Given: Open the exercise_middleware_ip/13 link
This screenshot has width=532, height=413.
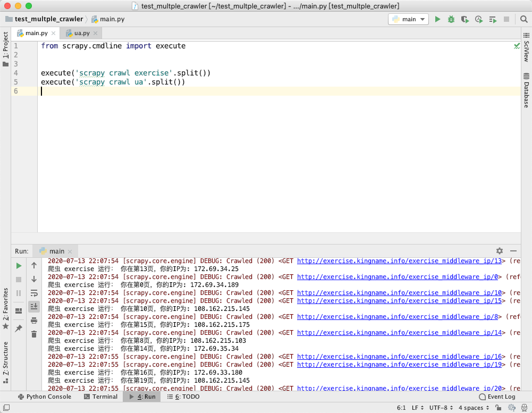Looking at the screenshot, I should (399, 261).
